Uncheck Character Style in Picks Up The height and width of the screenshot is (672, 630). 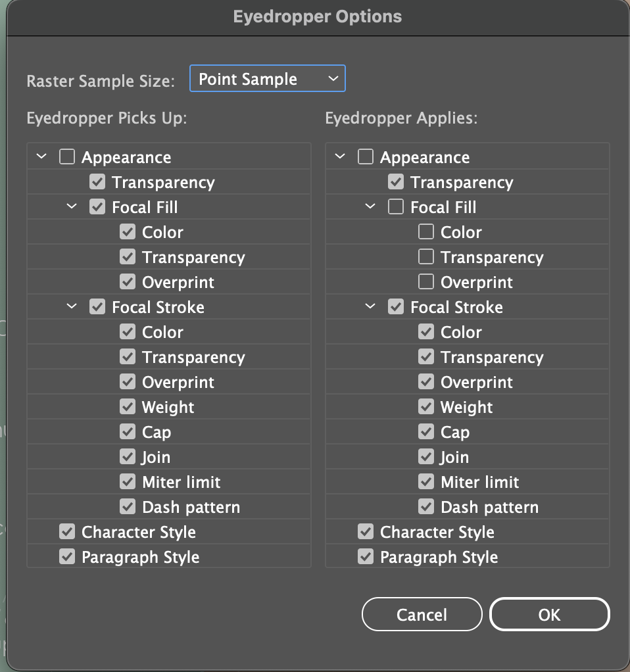tap(67, 532)
